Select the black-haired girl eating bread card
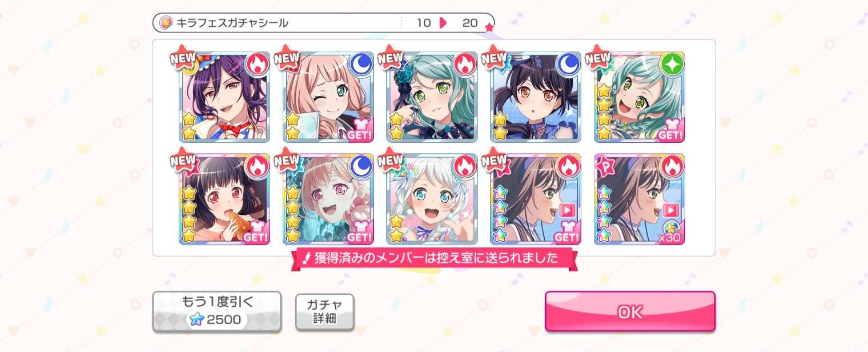 (224, 199)
